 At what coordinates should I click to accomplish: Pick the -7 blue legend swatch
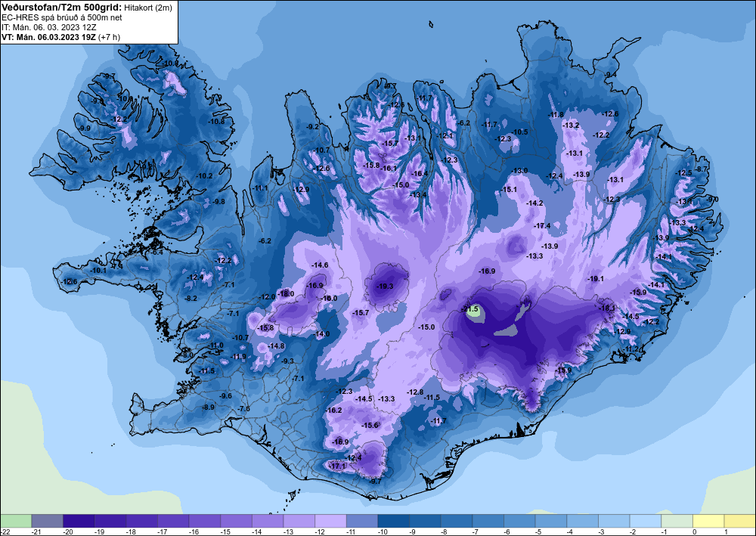tap(488, 521)
